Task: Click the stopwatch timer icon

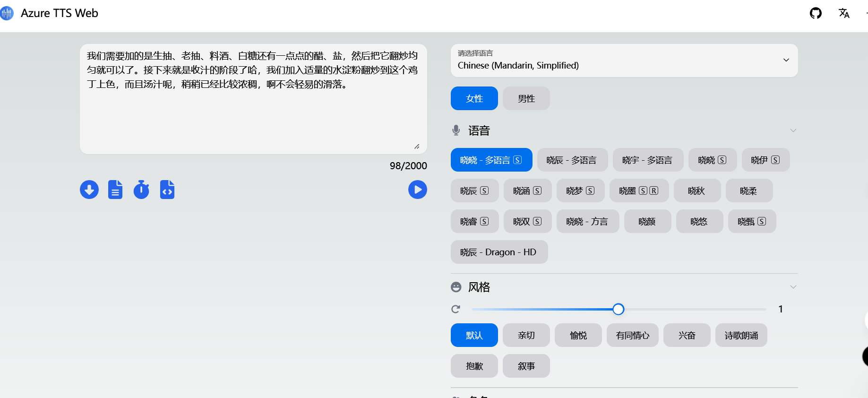Action: tap(141, 190)
